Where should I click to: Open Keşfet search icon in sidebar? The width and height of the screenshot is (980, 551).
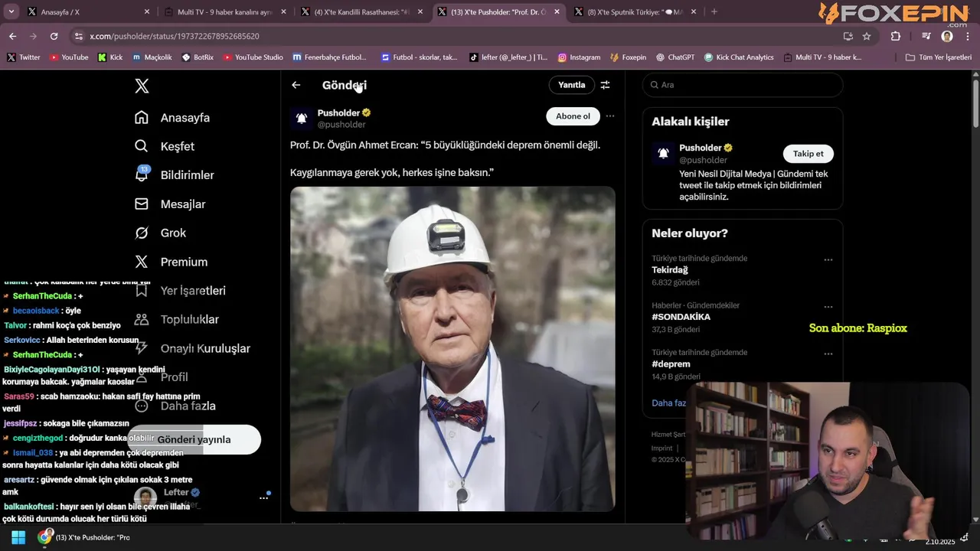point(141,146)
